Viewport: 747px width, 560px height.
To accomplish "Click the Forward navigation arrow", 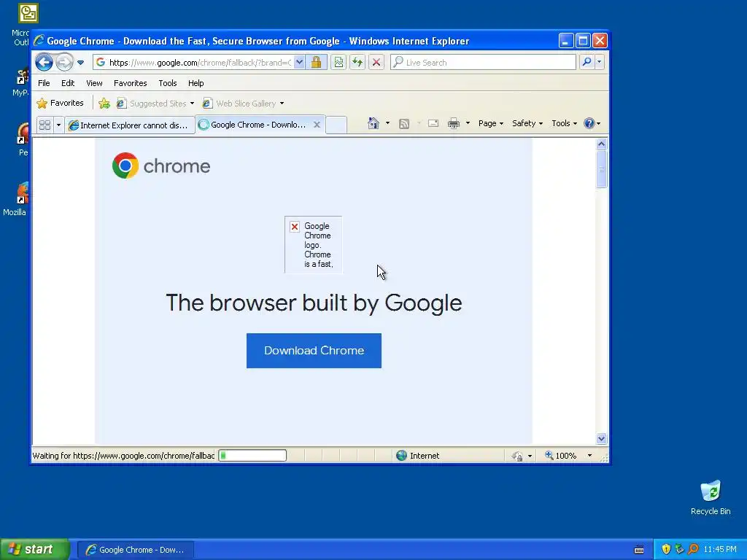I will pos(64,63).
